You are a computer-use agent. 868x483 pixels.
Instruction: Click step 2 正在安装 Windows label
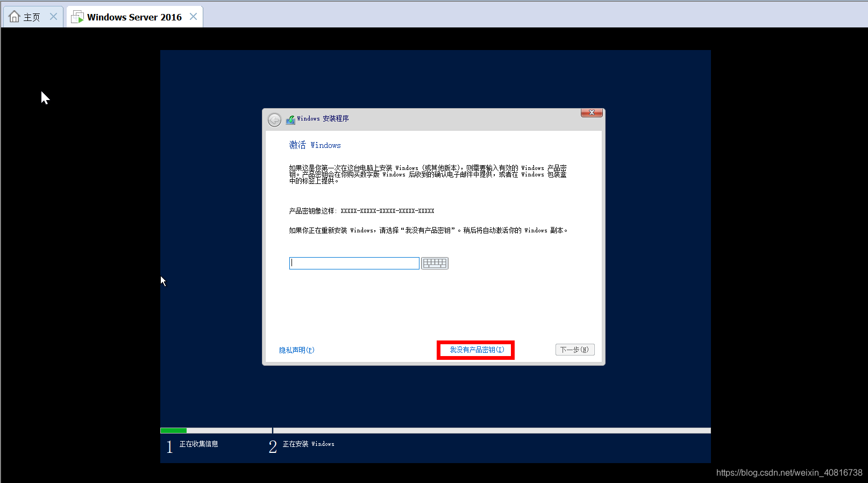coord(309,444)
